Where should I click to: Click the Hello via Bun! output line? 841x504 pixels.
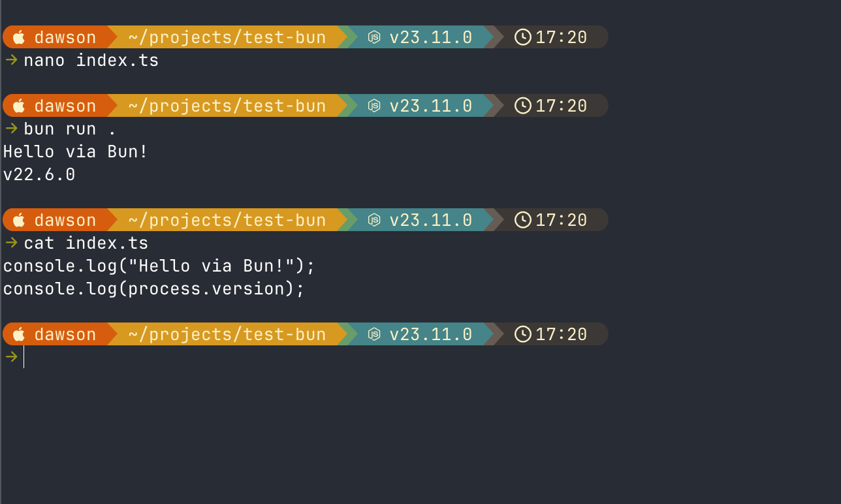(76, 152)
